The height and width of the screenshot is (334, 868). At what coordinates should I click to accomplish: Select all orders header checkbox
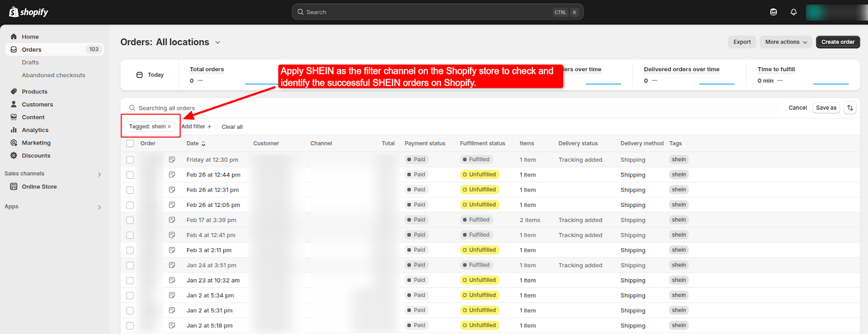[130, 143]
